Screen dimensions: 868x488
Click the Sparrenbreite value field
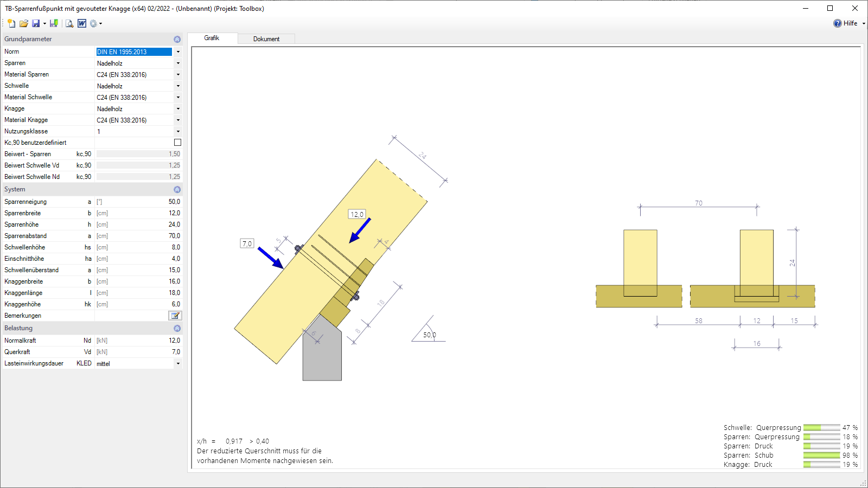[138, 213]
